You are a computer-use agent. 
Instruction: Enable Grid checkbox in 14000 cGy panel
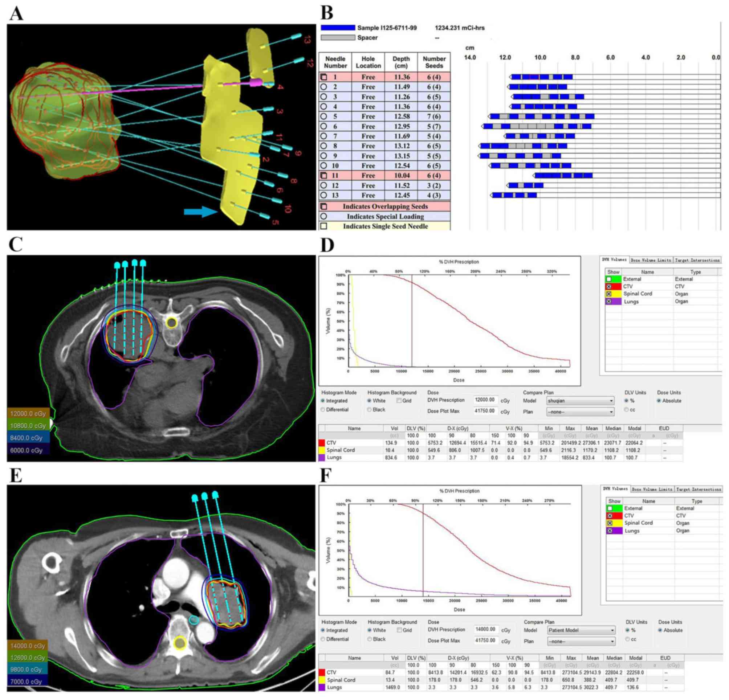coord(399,630)
